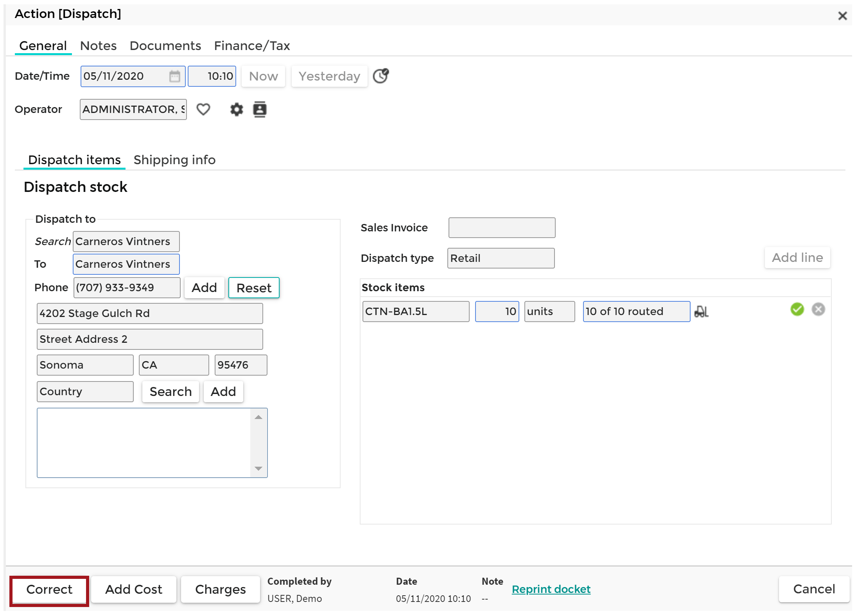Click the To field Carneros Vintners
This screenshot has width=856, height=616.
coord(126,264)
